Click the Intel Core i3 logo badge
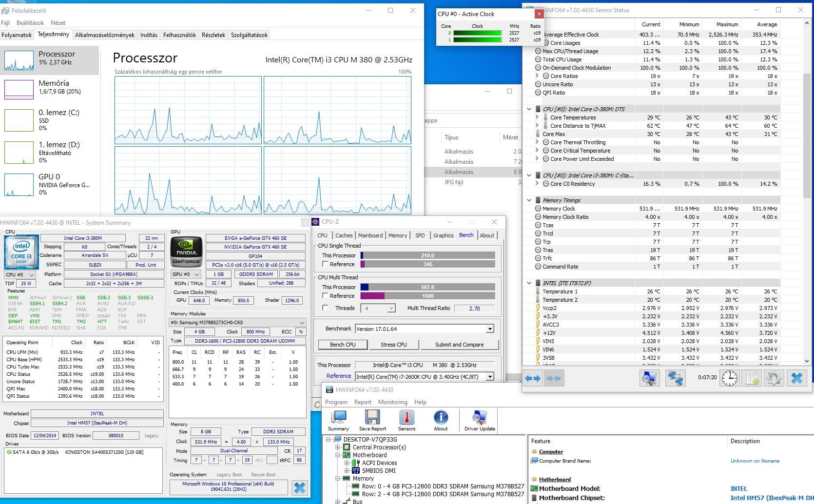 pos(21,252)
